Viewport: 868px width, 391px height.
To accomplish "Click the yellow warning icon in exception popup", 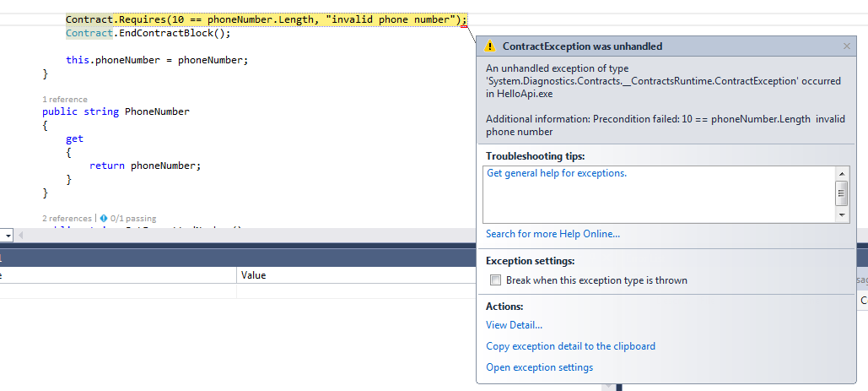I will (490, 46).
